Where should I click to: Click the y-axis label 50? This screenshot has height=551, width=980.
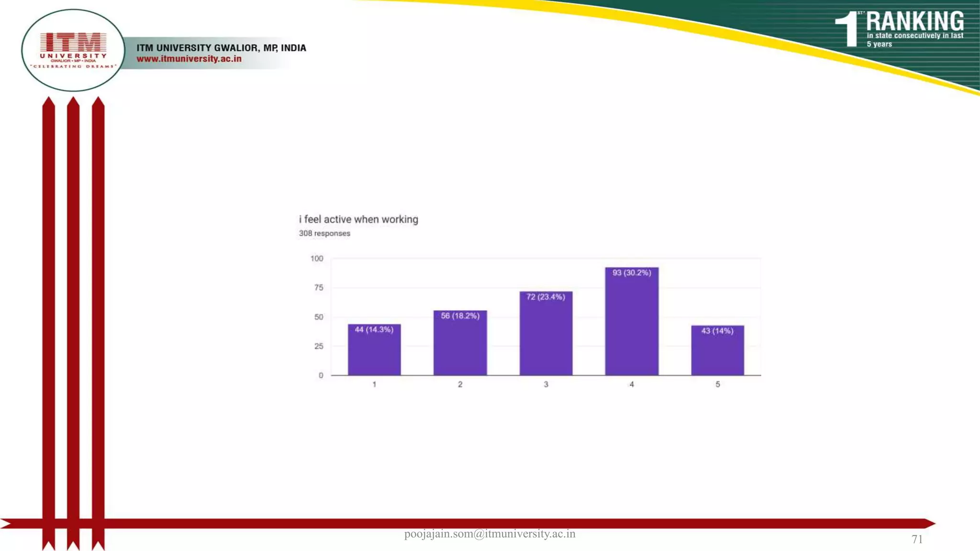[319, 317]
